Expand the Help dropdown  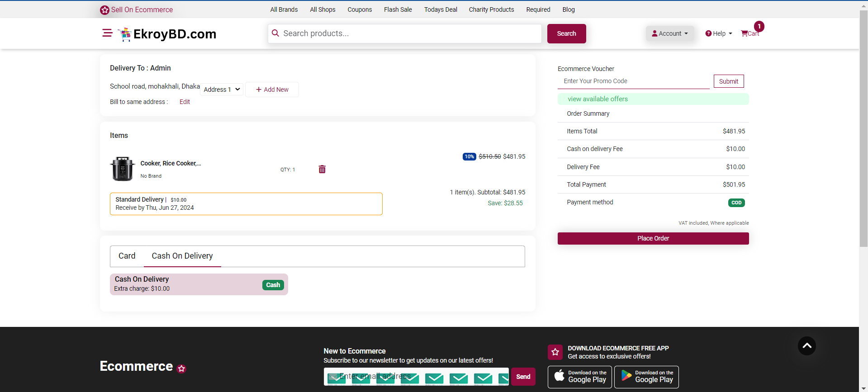(718, 33)
